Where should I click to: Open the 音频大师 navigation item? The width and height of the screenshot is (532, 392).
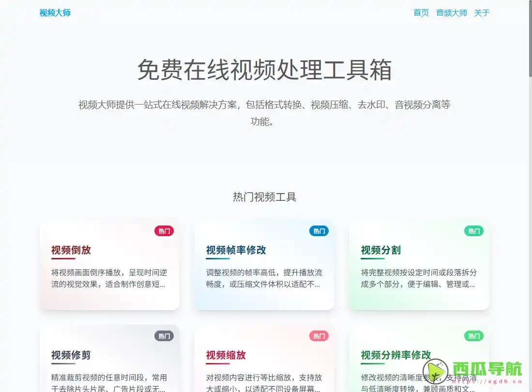pos(451,13)
